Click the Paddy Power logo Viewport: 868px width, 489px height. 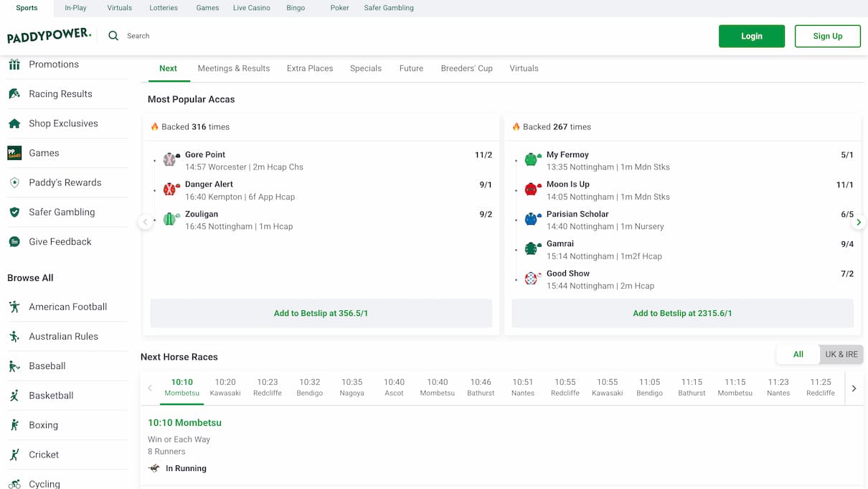[49, 36]
